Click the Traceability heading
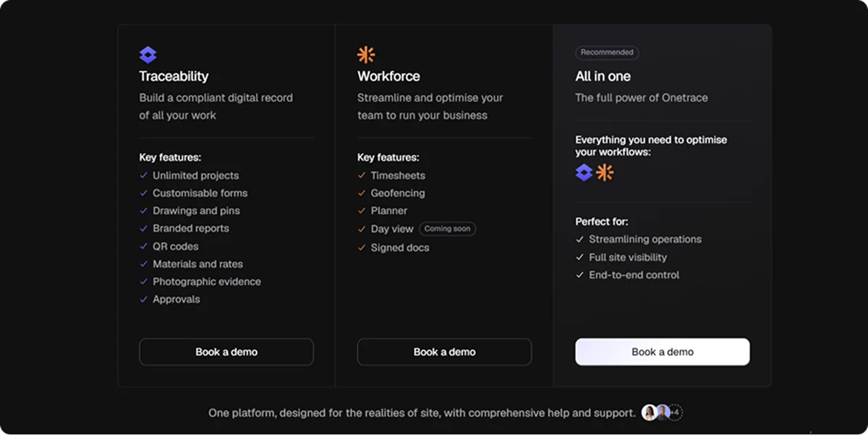The height and width of the screenshot is (435, 868). (x=174, y=76)
